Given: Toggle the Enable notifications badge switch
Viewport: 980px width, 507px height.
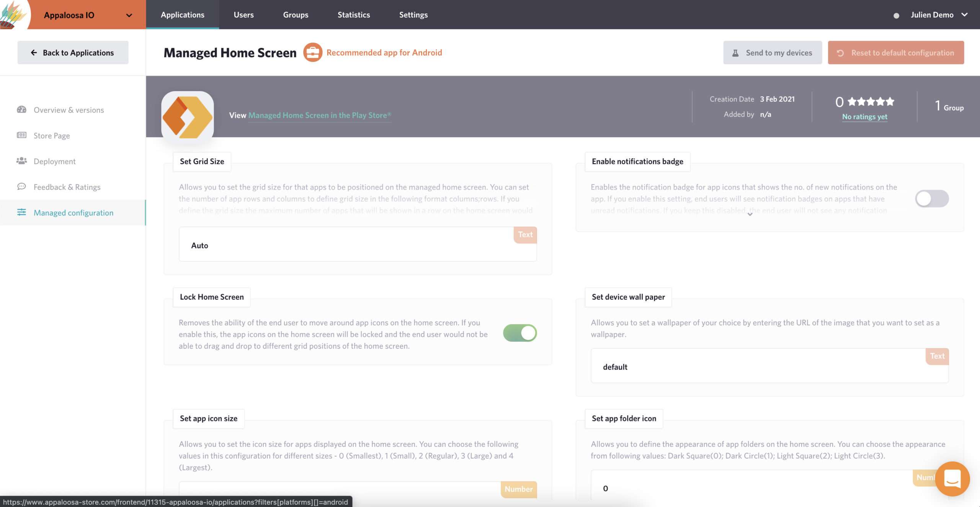Looking at the screenshot, I should coord(931,199).
